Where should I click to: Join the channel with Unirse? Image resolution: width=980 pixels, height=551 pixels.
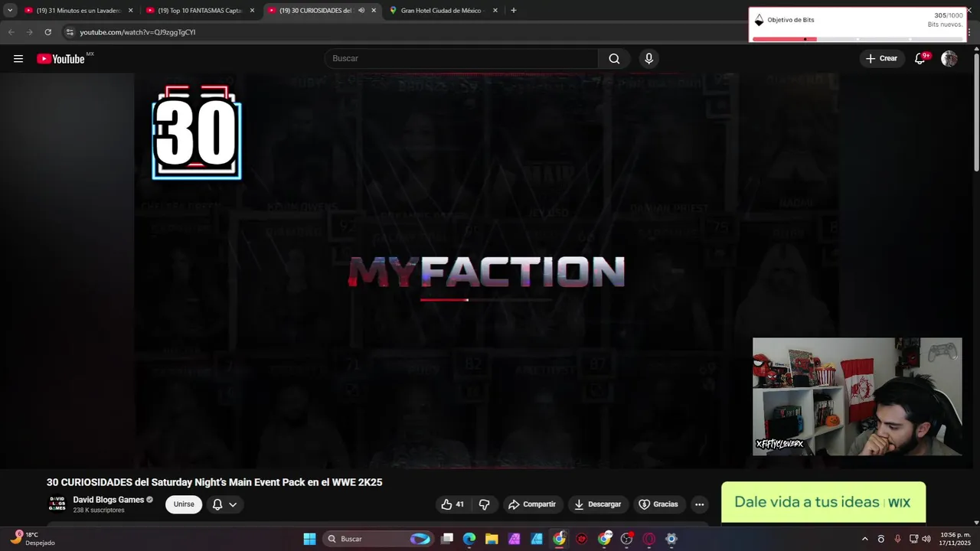[x=184, y=504]
